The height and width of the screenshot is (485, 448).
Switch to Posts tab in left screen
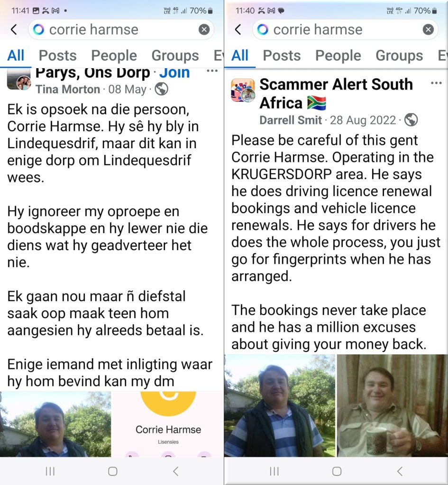click(57, 55)
